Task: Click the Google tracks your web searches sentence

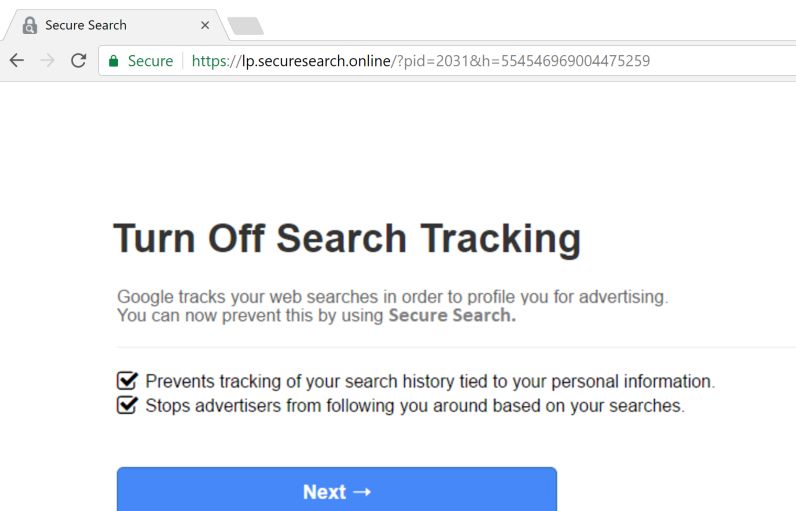Action: click(392, 297)
